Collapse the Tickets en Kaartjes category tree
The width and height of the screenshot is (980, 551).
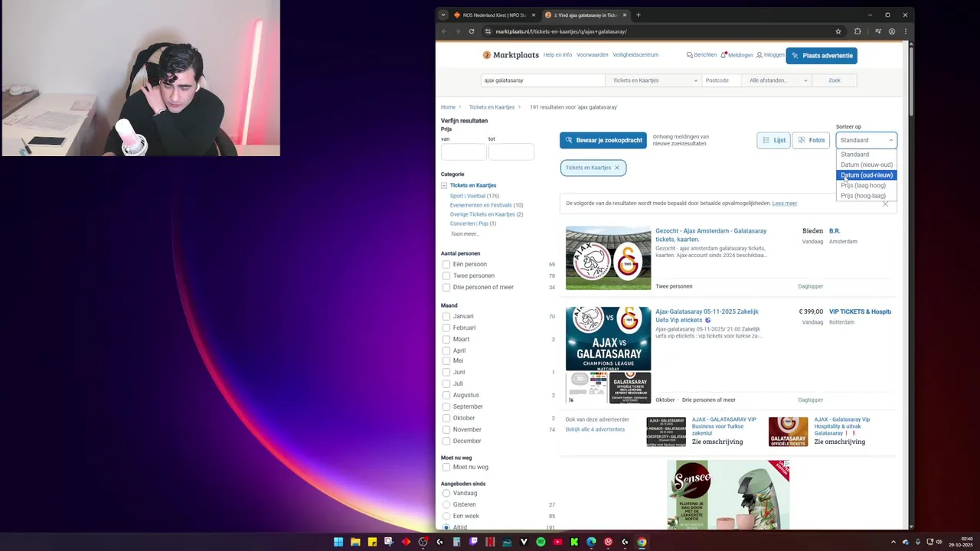coord(444,185)
